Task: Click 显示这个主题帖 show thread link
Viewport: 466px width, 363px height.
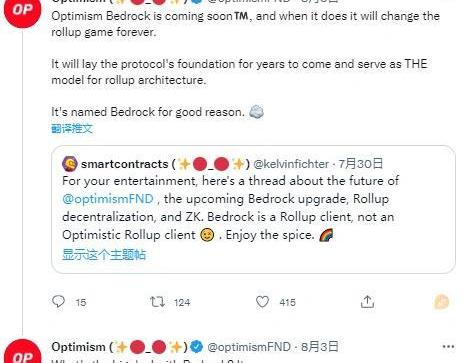Action: coord(104,254)
